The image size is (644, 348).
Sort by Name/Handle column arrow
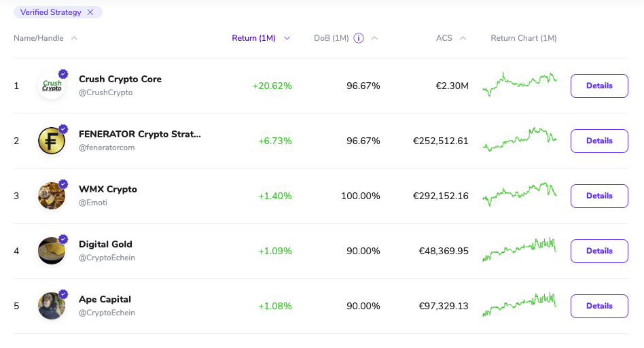(75, 38)
